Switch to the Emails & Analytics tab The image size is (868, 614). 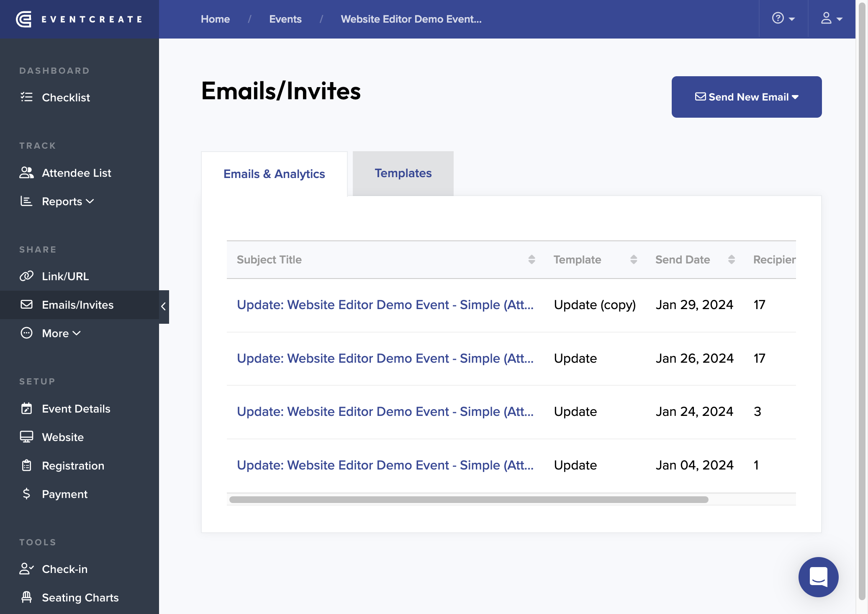click(x=274, y=174)
